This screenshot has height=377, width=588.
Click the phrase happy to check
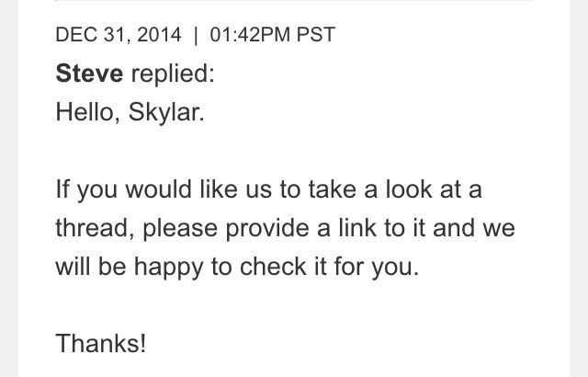point(220,267)
